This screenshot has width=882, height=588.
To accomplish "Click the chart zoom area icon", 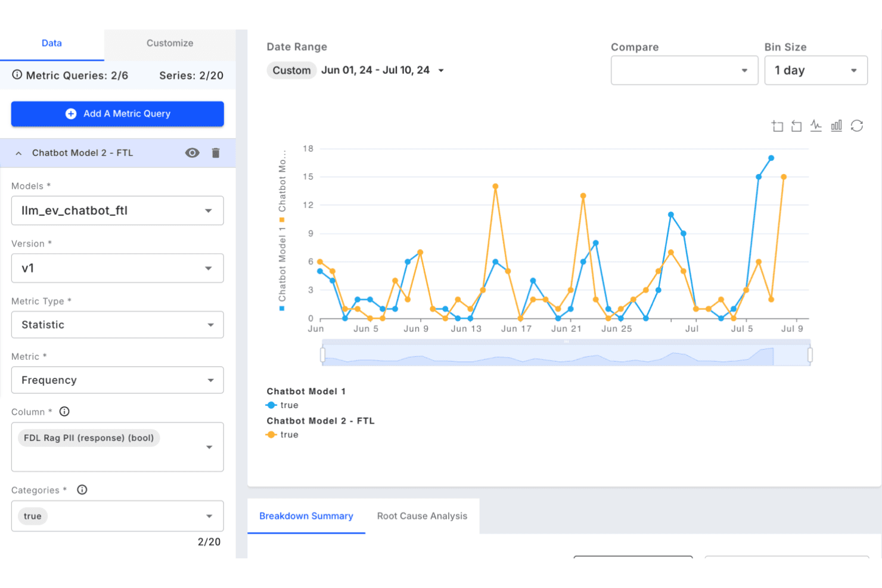I will point(777,126).
